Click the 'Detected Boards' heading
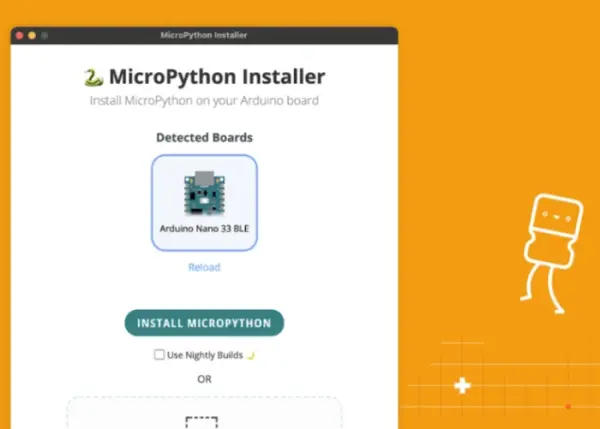The width and height of the screenshot is (600, 429). (x=204, y=137)
